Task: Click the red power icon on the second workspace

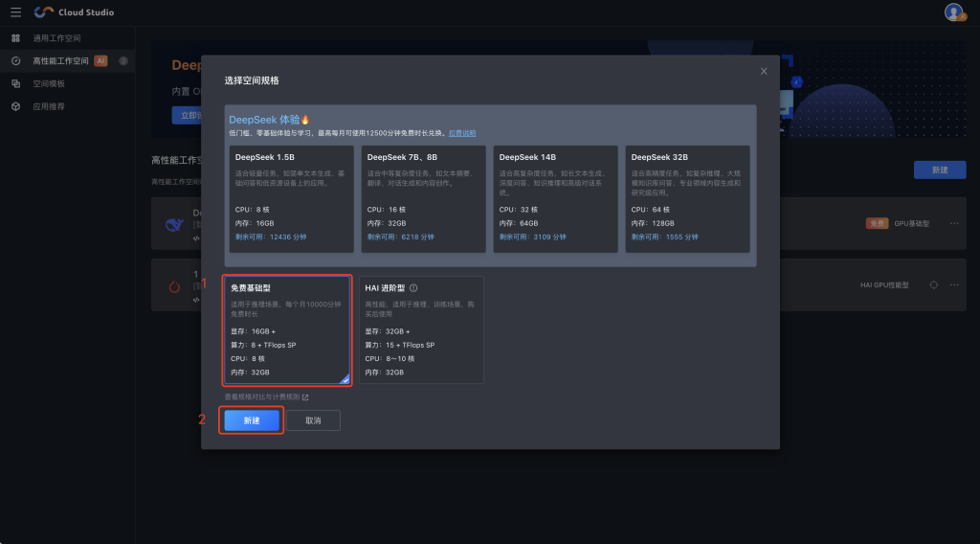Action: coord(174,287)
